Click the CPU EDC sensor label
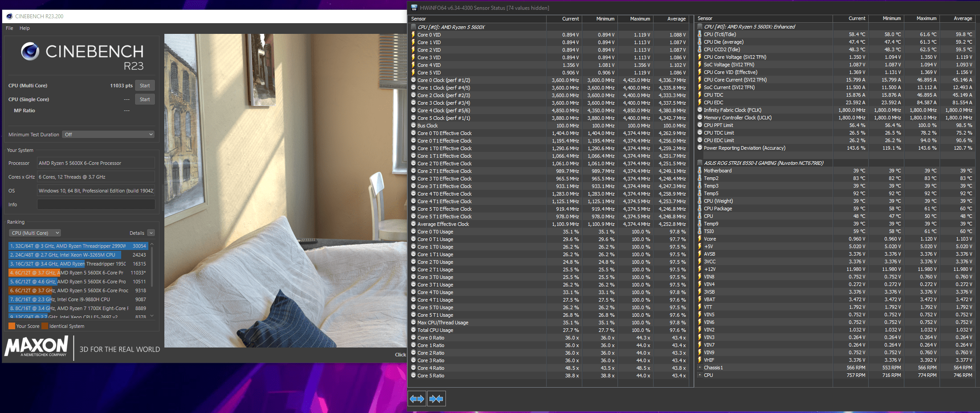 (714, 102)
